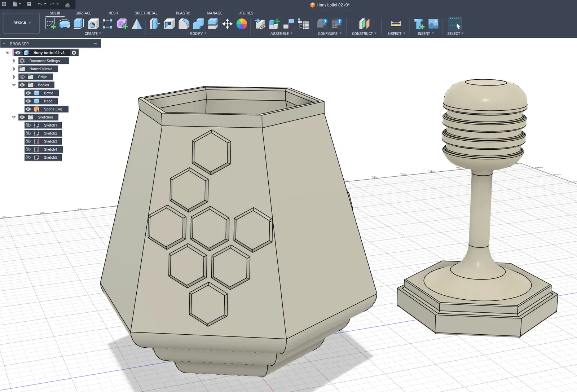Click the Fillet tool icon

184,24
